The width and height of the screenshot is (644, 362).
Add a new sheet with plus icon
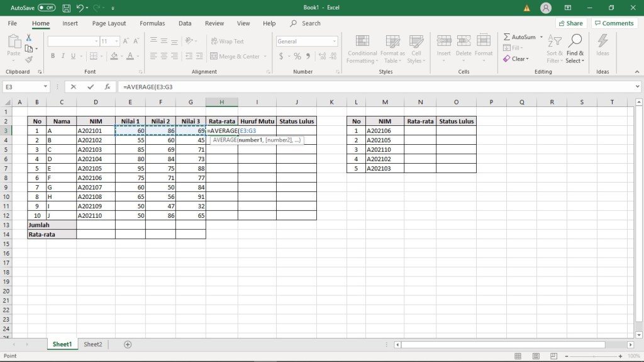click(128, 344)
